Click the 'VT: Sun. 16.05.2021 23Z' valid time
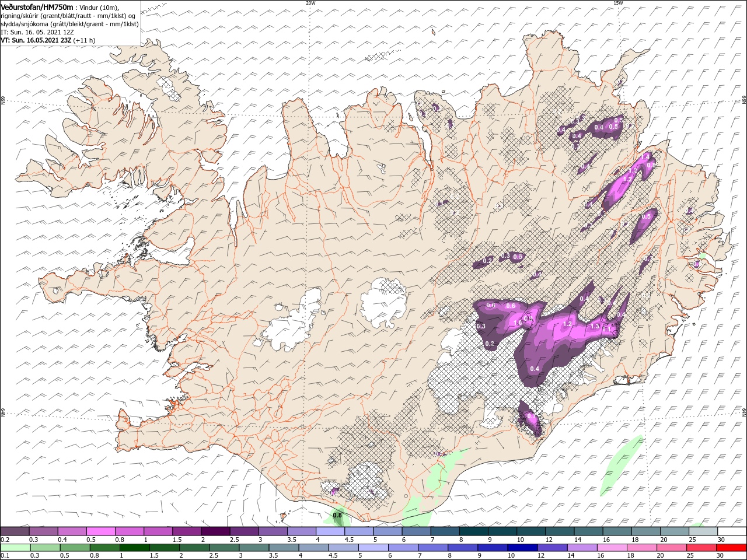This screenshot has height=560, width=747. [36, 40]
